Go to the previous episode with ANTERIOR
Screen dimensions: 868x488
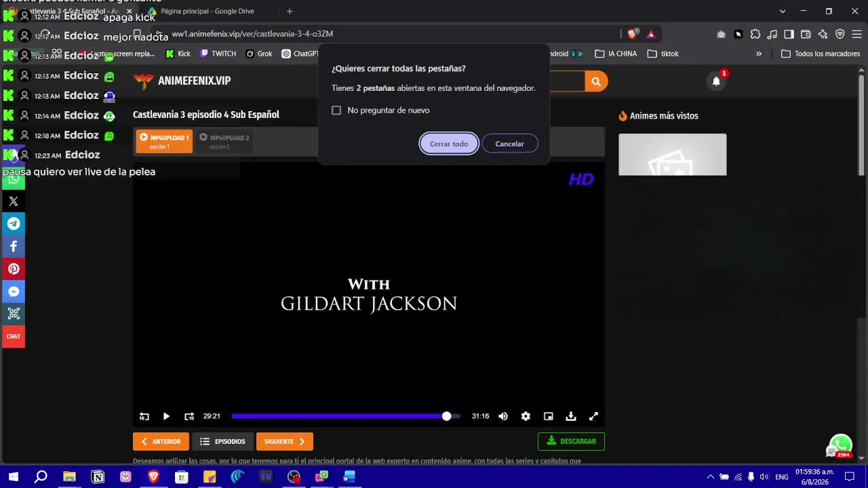161,441
